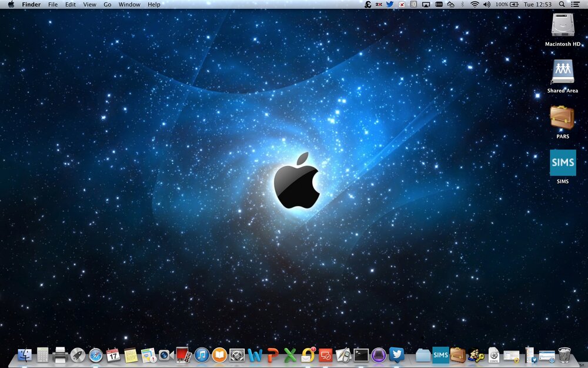Open SIMS from the Dock
This screenshot has width=588, height=368.
[x=440, y=355]
